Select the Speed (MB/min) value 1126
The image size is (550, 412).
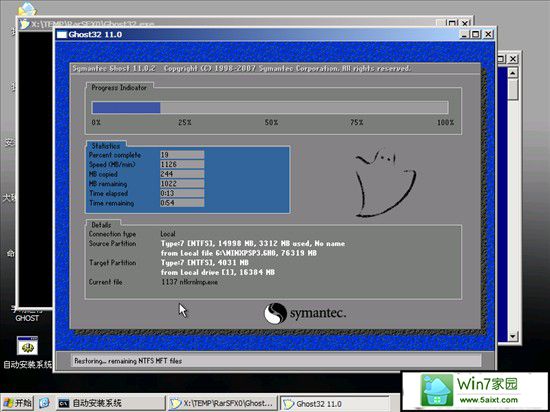coord(182,164)
